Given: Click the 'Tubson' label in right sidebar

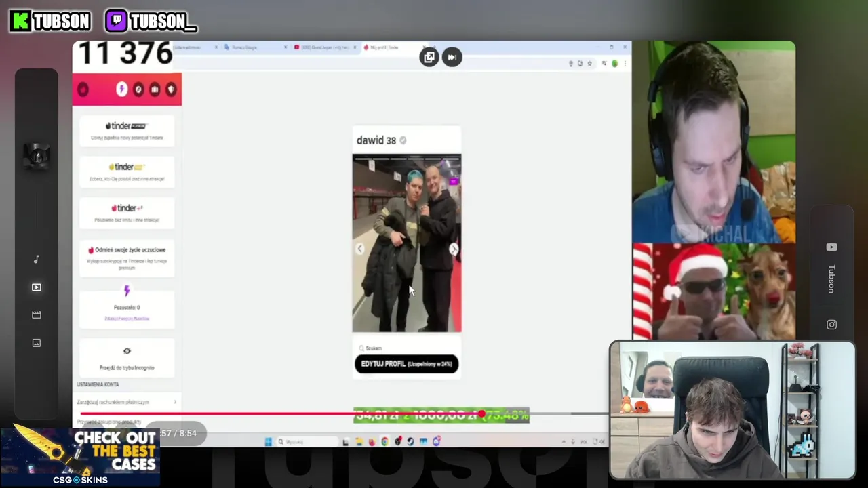Looking at the screenshot, I should 831,279.
